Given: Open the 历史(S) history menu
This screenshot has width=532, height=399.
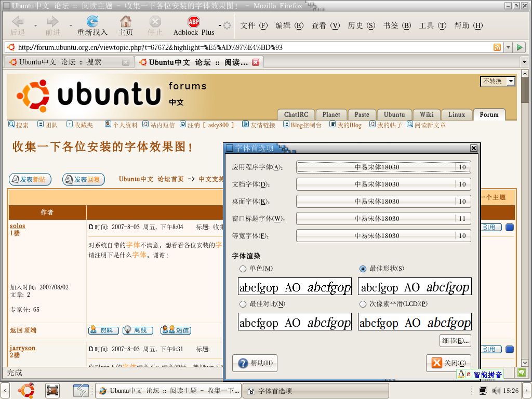Looking at the screenshot, I should 362,26.
